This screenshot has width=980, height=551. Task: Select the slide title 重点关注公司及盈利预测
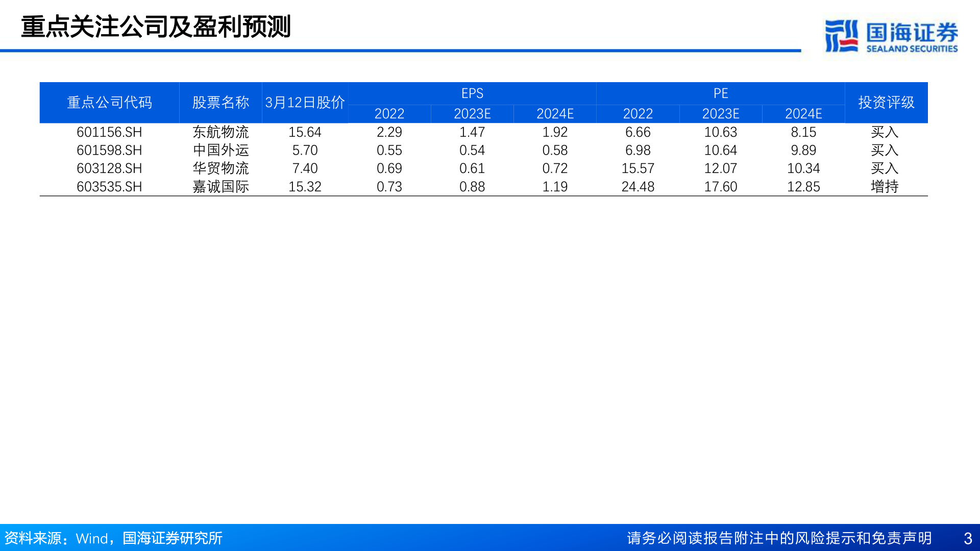pyautogui.click(x=156, y=27)
